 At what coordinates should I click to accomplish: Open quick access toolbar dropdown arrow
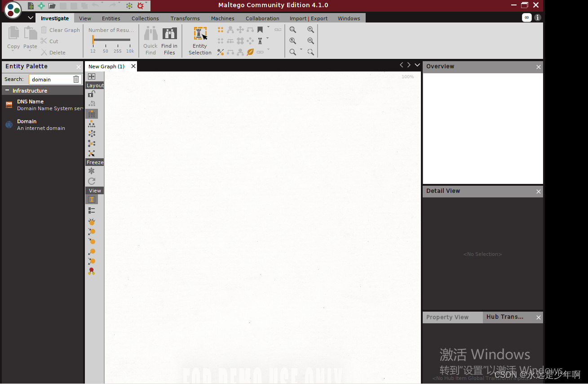tap(146, 4)
